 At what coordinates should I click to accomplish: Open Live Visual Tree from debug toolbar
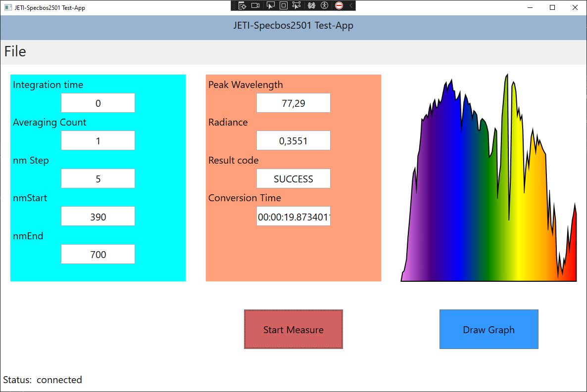242,5
